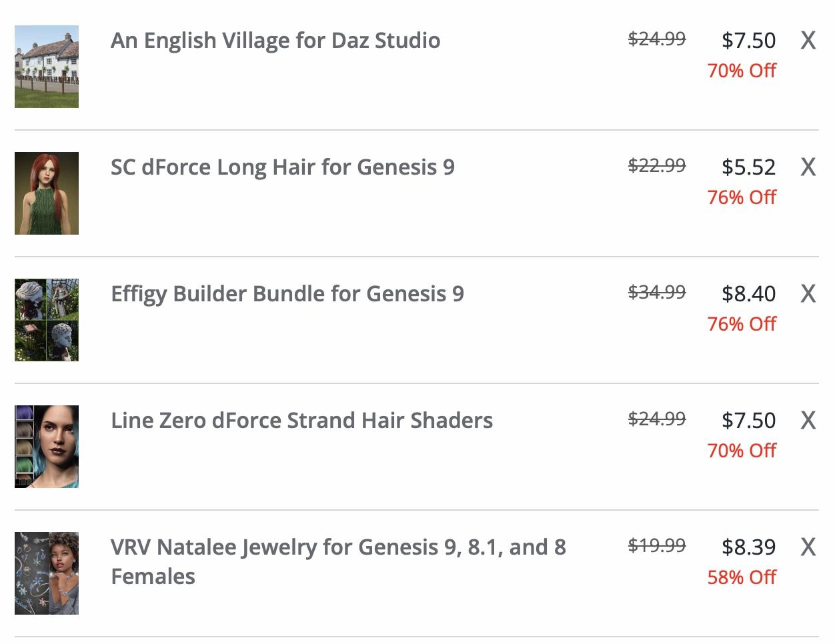The width and height of the screenshot is (835, 644).
Task: Open VRV Natalee Jewelry thumbnail
Action: point(47,573)
